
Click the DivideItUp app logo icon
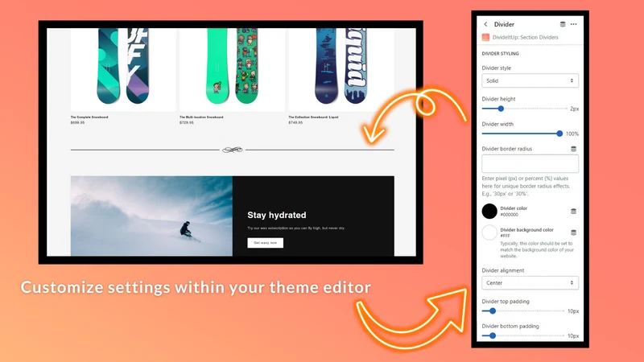pyautogui.click(x=485, y=37)
